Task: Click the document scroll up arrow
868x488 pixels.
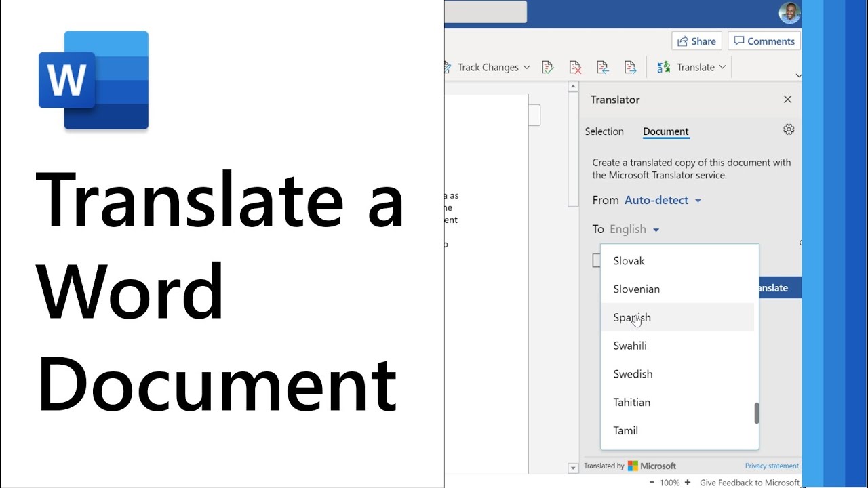Action: 573,87
